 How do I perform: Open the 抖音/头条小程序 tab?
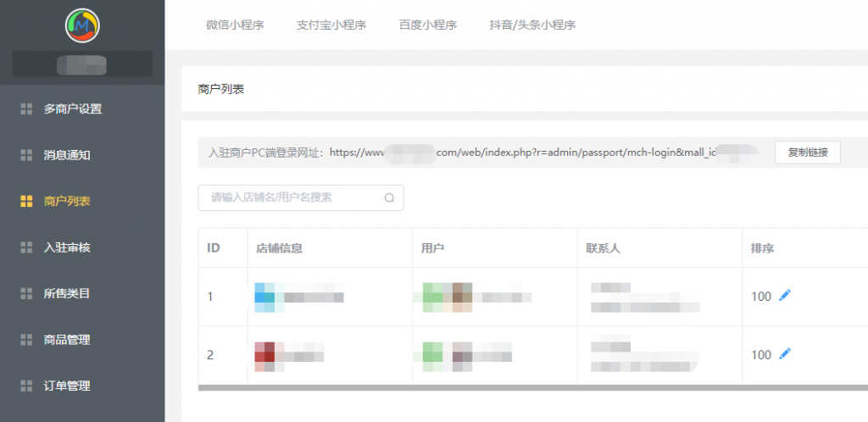[532, 25]
